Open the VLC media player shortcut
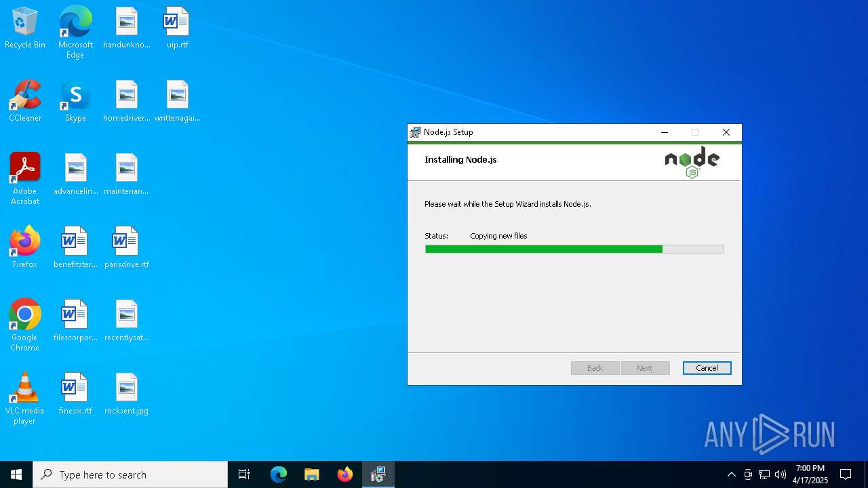 25,399
